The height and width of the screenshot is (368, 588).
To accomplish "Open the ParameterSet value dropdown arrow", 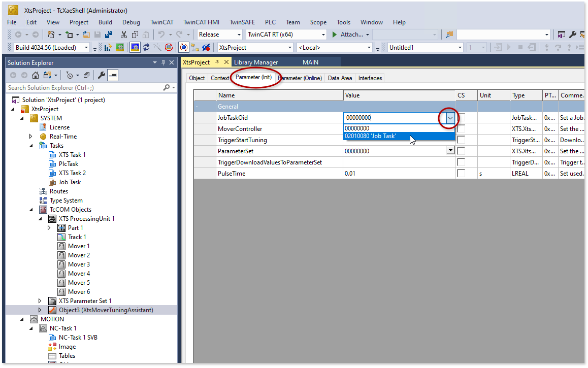I will [x=450, y=151].
